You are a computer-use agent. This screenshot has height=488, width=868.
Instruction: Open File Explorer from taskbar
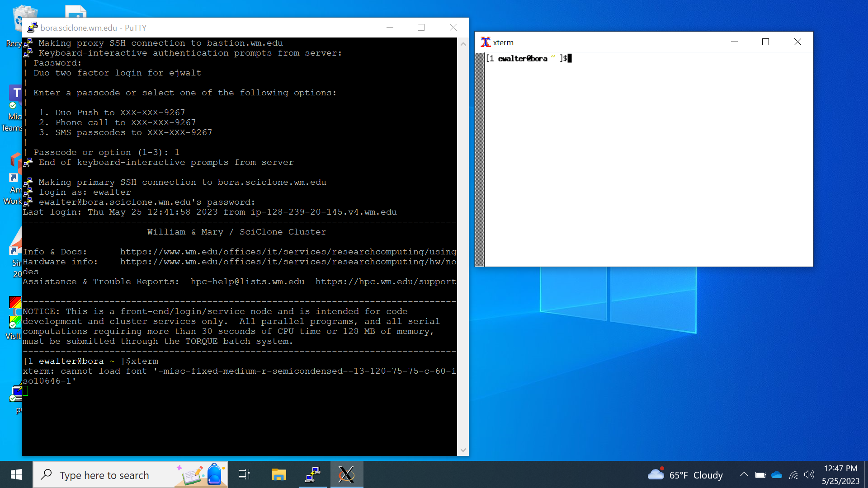tap(278, 474)
